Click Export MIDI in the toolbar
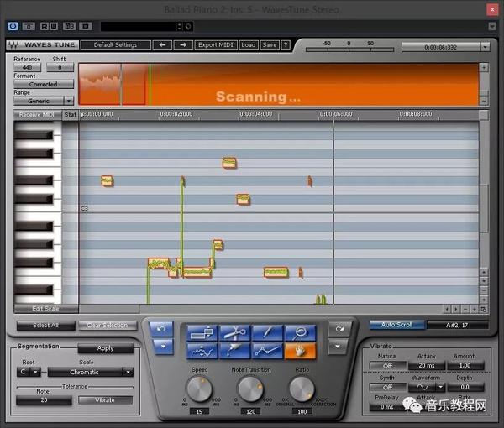Viewport: 504px width, 428px height. pyautogui.click(x=217, y=44)
